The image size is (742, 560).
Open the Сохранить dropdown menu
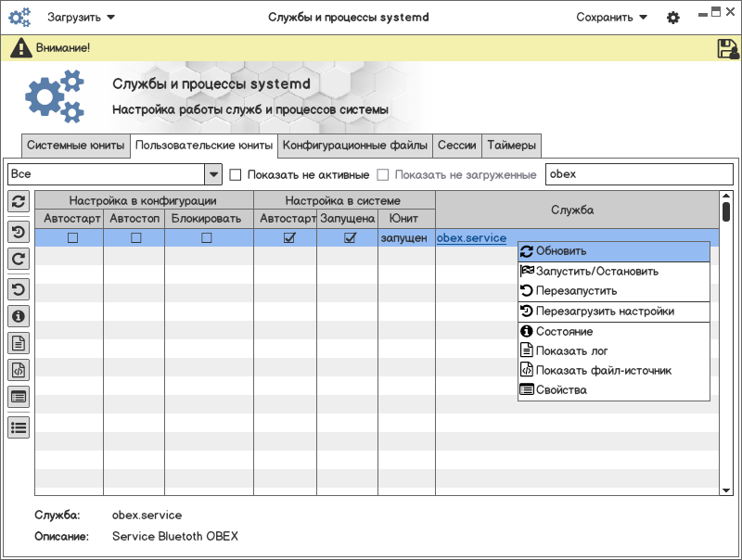[611, 17]
